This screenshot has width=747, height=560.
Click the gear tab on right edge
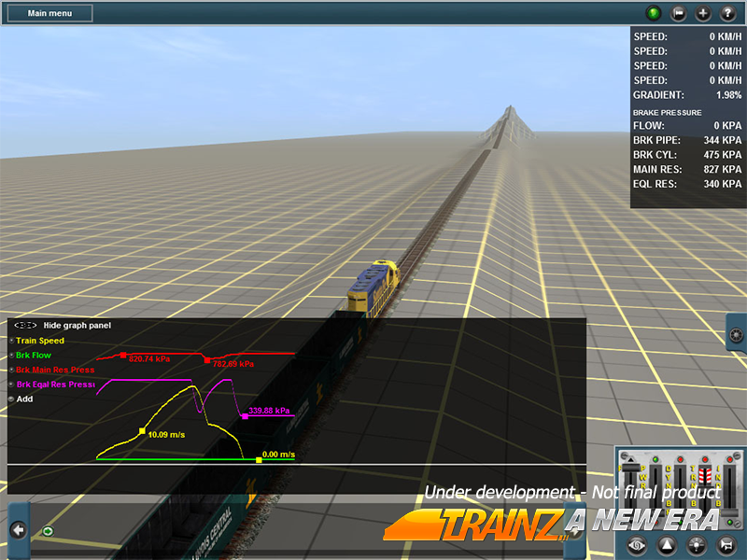pos(737,335)
